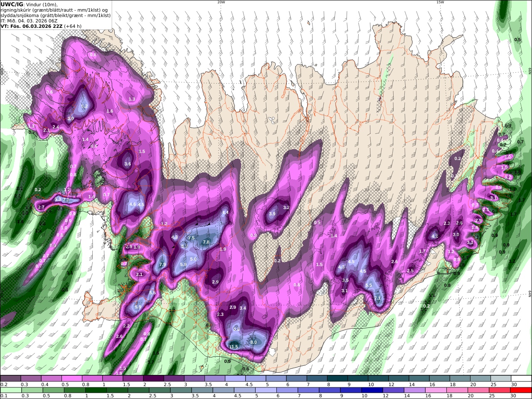Click the 7.5 precipitation value on the map
Screen dimensions: 532x399
(x=191, y=238)
